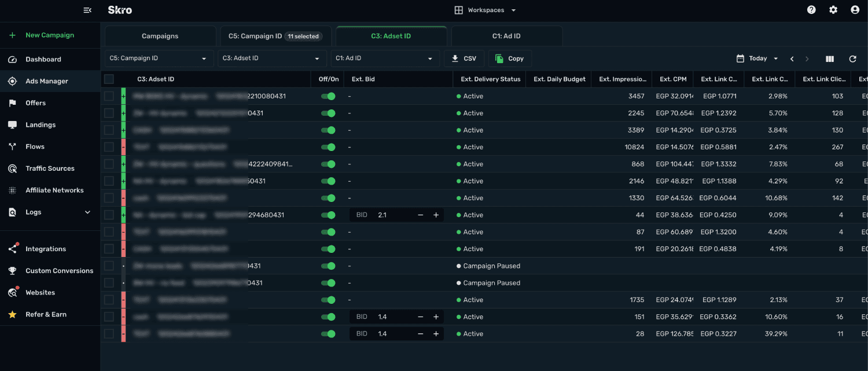Create a New Campaign
Screen dimensions: 868x371
pos(50,35)
